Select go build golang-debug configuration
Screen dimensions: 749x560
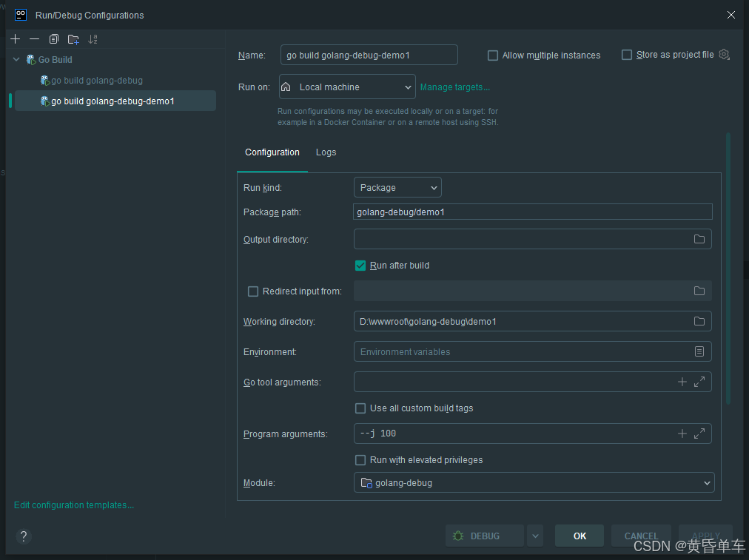[x=97, y=81]
